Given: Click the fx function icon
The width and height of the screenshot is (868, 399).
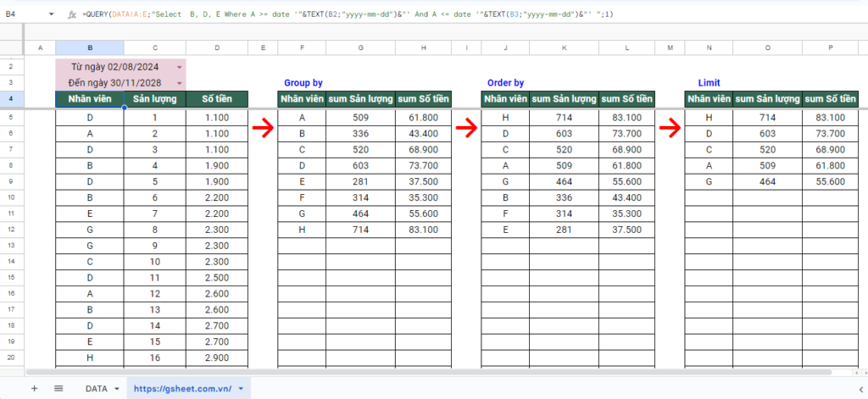Looking at the screenshot, I should pyautogui.click(x=72, y=15).
